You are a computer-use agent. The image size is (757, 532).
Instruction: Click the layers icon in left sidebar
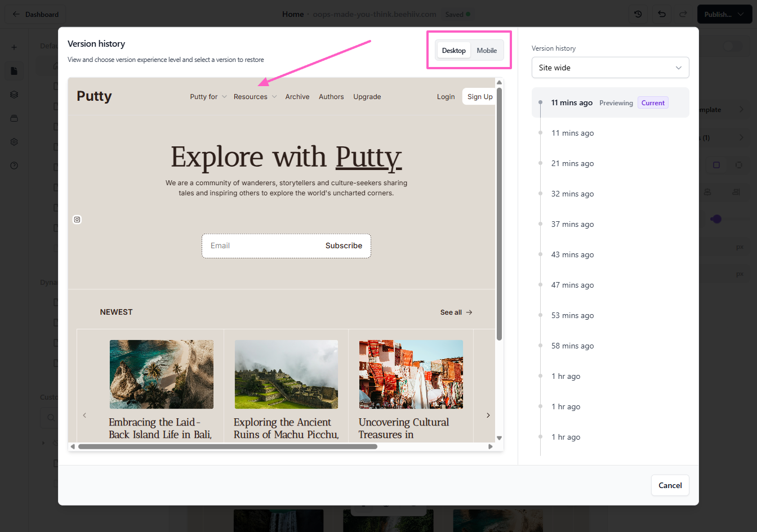point(14,95)
